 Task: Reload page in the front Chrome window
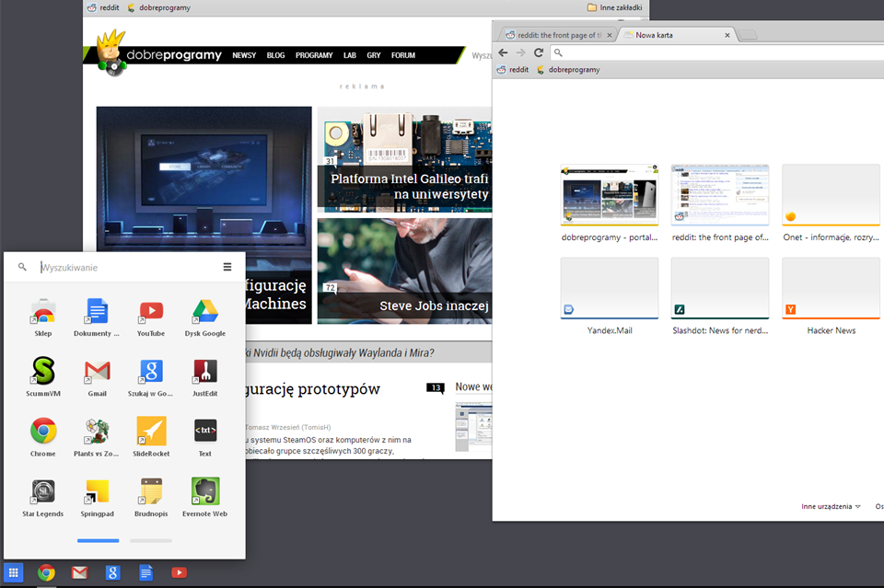(539, 52)
